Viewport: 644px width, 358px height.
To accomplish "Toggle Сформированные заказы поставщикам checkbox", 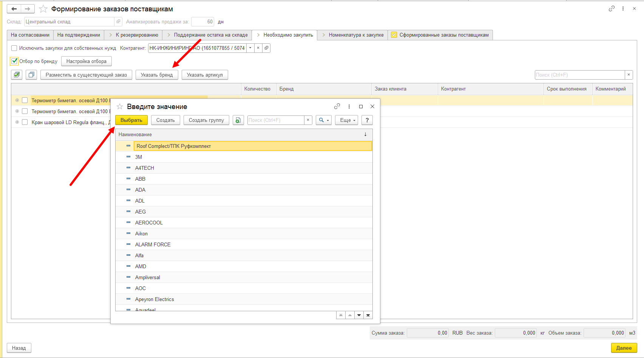I will point(394,35).
